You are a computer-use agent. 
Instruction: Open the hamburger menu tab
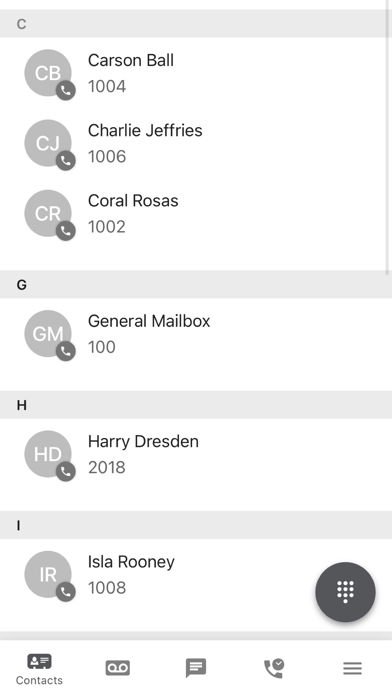(x=352, y=668)
